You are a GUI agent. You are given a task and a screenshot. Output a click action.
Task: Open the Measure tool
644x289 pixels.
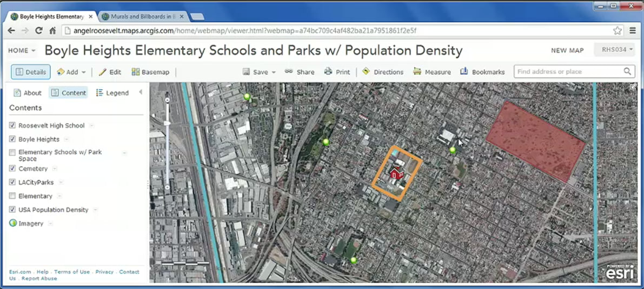pos(431,72)
